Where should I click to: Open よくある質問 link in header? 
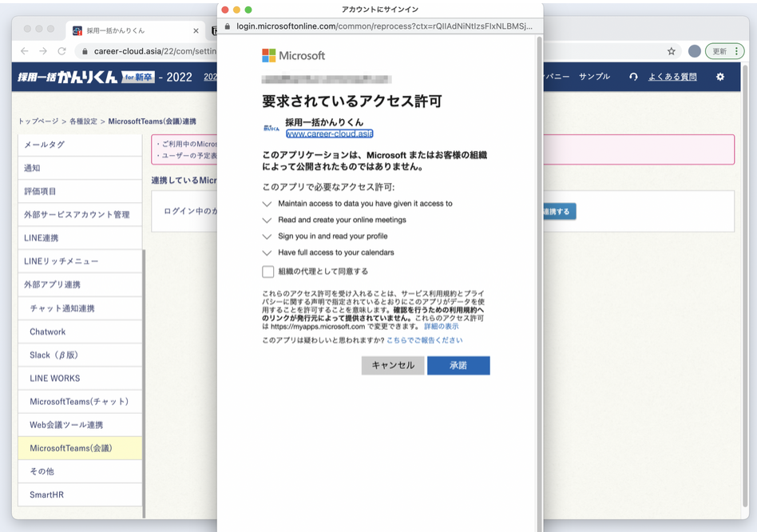pyautogui.click(x=672, y=77)
